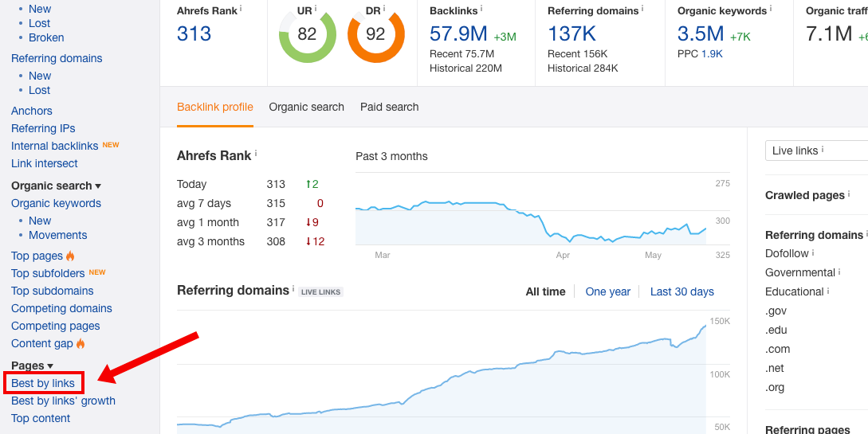Switch to the Paid search tab
Screen dimensions: 868x434
(390, 107)
